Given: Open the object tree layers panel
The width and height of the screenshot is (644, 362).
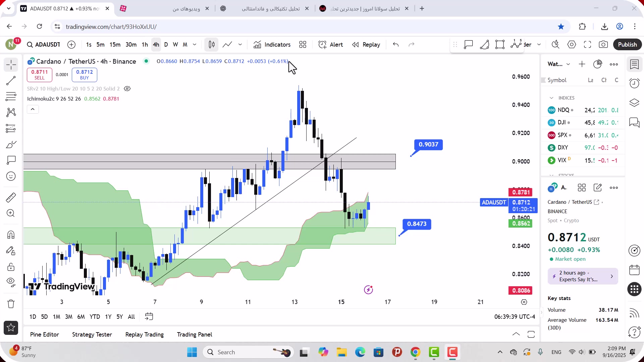Looking at the screenshot, I should point(634,103).
